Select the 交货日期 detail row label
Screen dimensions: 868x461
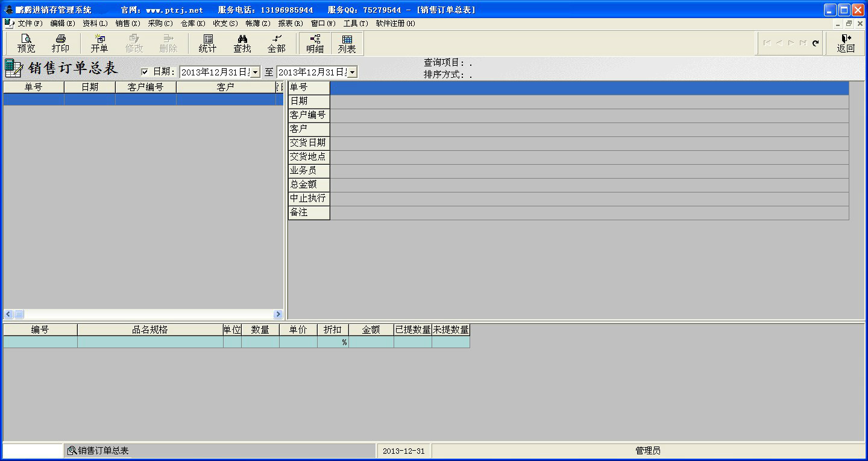click(x=309, y=143)
